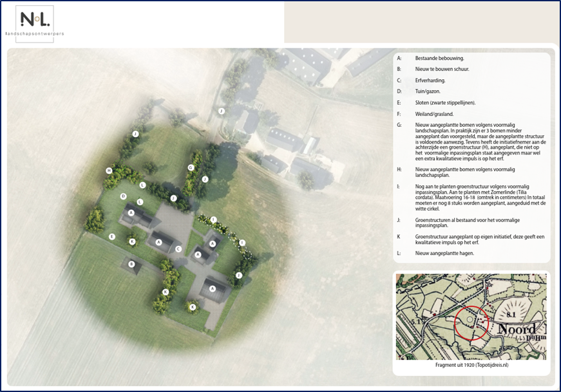Select legend entry 'Weiland/grasland.'
Viewport: 561px width, 392px height.
click(x=434, y=115)
